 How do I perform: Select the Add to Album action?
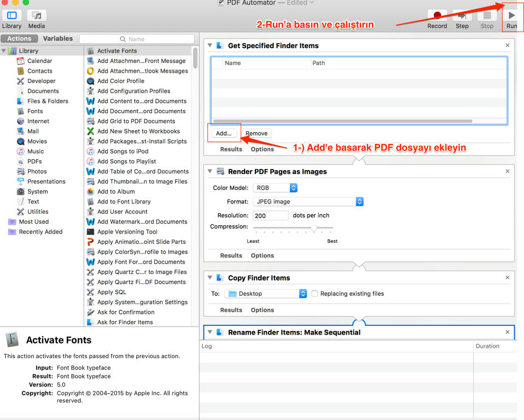[116, 191]
